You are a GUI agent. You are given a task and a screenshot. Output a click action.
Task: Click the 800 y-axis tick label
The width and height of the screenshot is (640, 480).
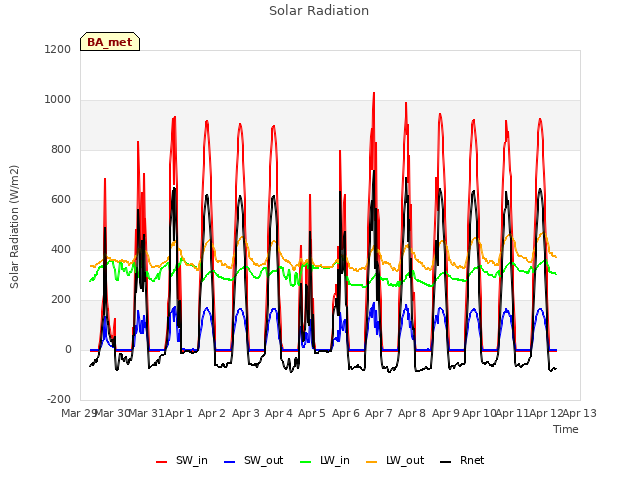coord(61,150)
